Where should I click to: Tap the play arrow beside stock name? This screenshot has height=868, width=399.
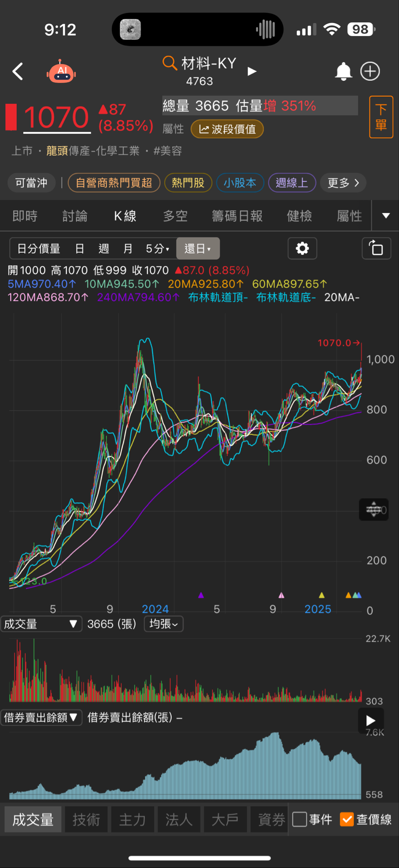[x=252, y=71]
